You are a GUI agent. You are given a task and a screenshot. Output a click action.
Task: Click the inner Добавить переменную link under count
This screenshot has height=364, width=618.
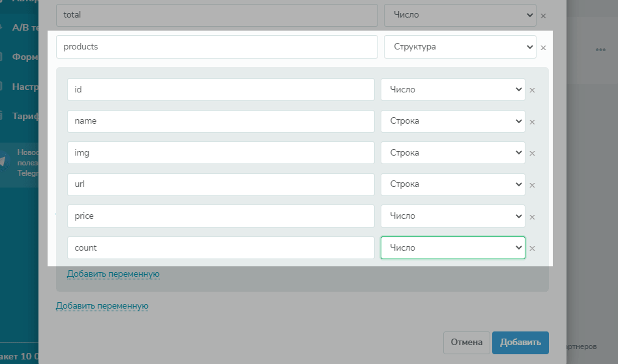click(x=113, y=274)
